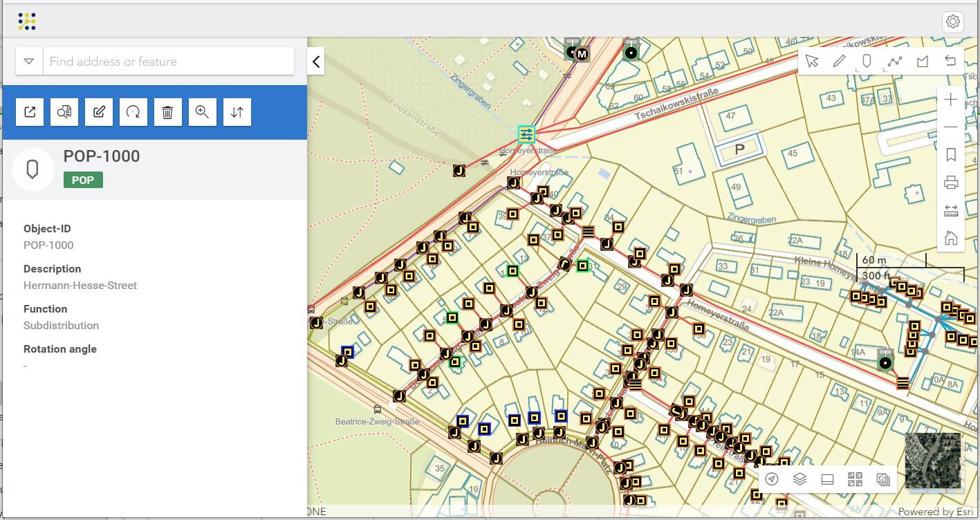
Task: Click the rotate feature icon
Action: point(133,112)
